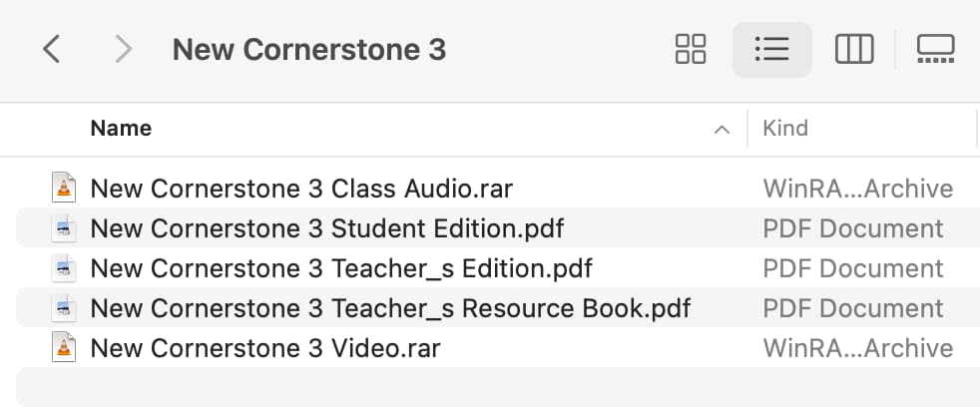Switch to column view

(853, 49)
